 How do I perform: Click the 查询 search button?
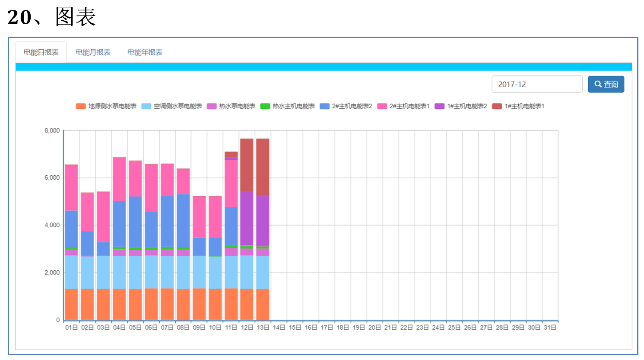click(606, 84)
